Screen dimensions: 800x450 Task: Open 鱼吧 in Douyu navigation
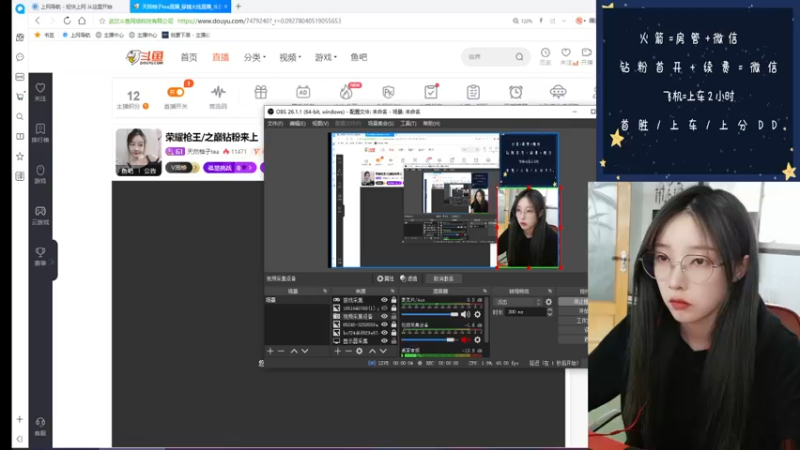click(359, 57)
